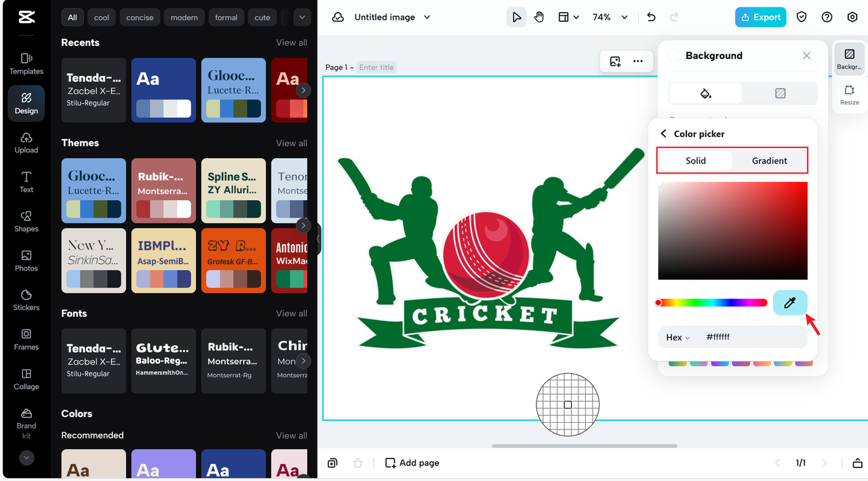Redo the last action

(674, 17)
